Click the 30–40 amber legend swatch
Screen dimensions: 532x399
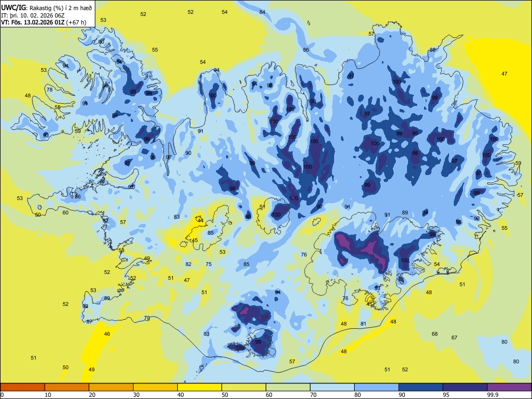155,387
